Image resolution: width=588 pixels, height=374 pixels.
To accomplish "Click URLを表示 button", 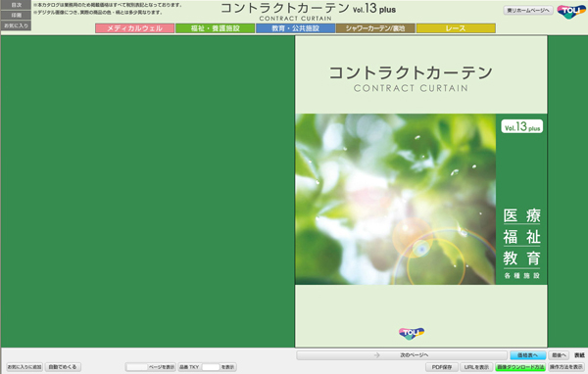I will pyautogui.click(x=476, y=367).
